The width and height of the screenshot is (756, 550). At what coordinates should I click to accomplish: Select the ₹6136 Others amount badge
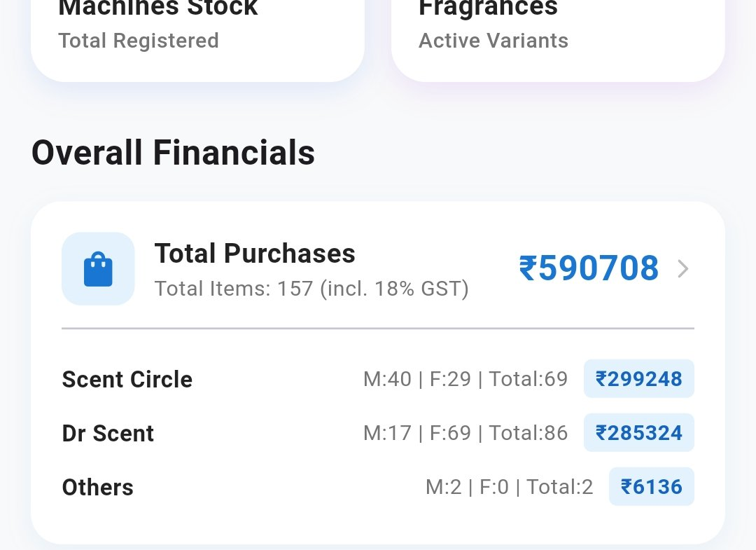652,487
